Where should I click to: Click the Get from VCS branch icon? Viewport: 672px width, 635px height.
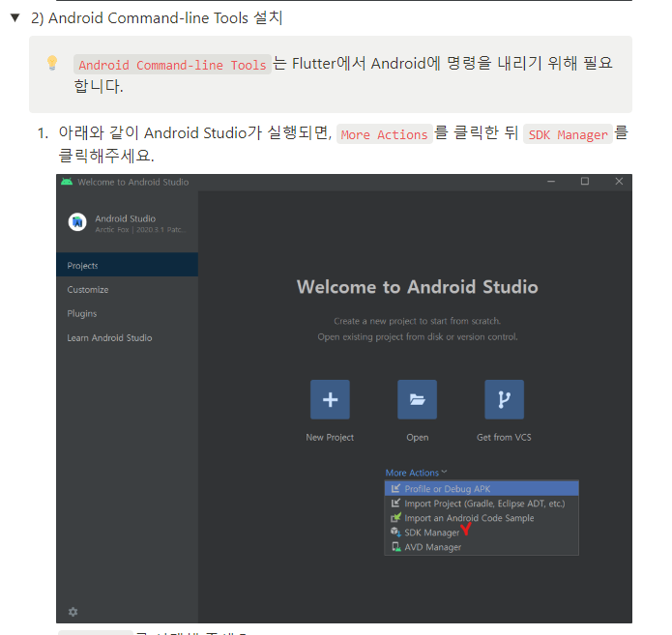click(x=504, y=399)
